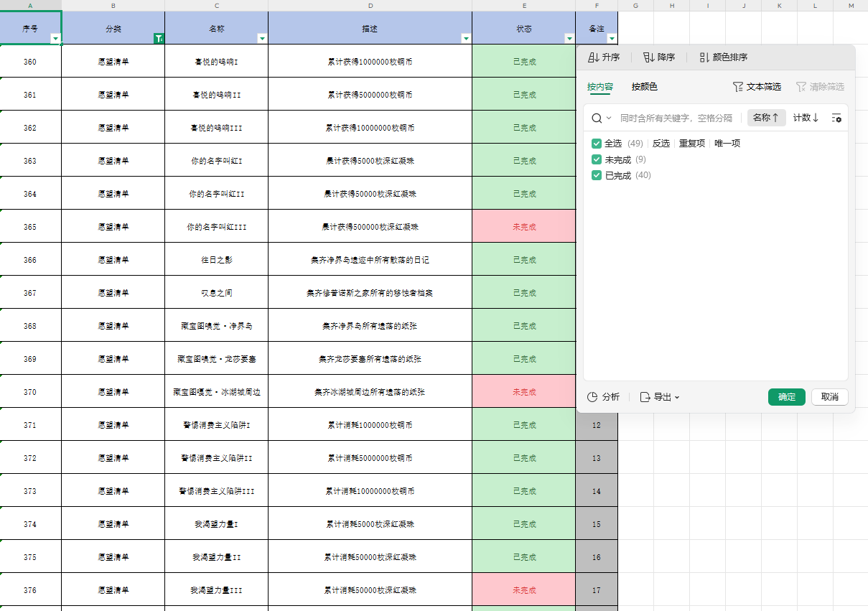868x611 pixels.
Task: Sort descending with the 降序 icon
Action: click(x=649, y=57)
